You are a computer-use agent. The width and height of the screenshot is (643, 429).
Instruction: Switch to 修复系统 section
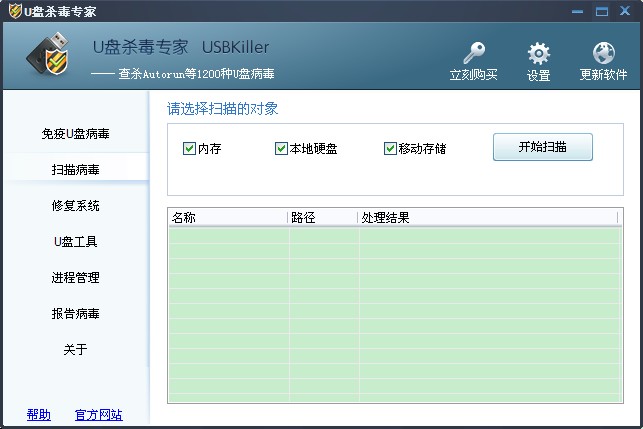coord(76,206)
